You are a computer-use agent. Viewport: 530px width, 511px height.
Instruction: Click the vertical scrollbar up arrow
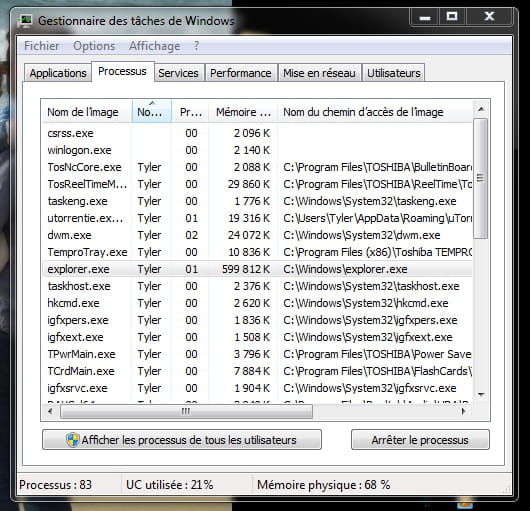(x=481, y=109)
